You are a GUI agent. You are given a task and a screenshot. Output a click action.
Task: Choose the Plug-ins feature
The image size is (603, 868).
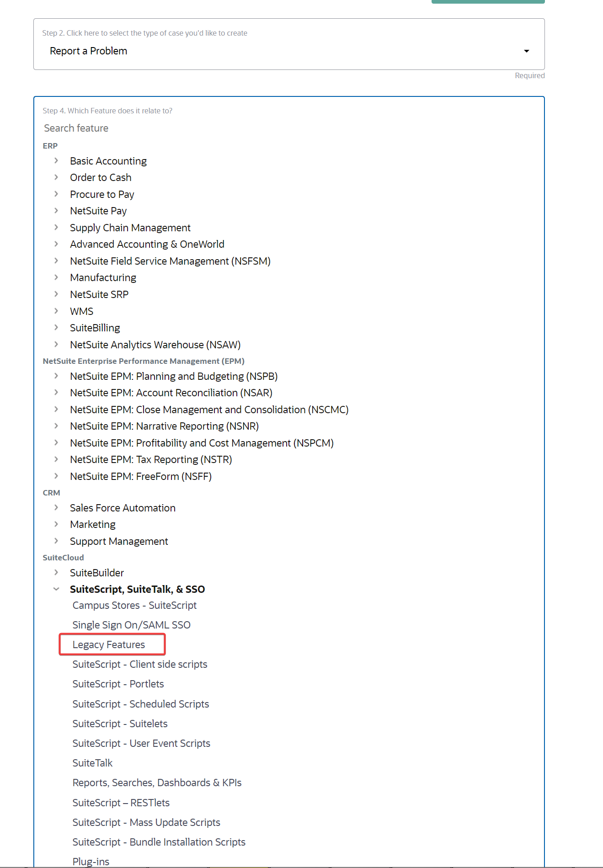coord(91,862)
